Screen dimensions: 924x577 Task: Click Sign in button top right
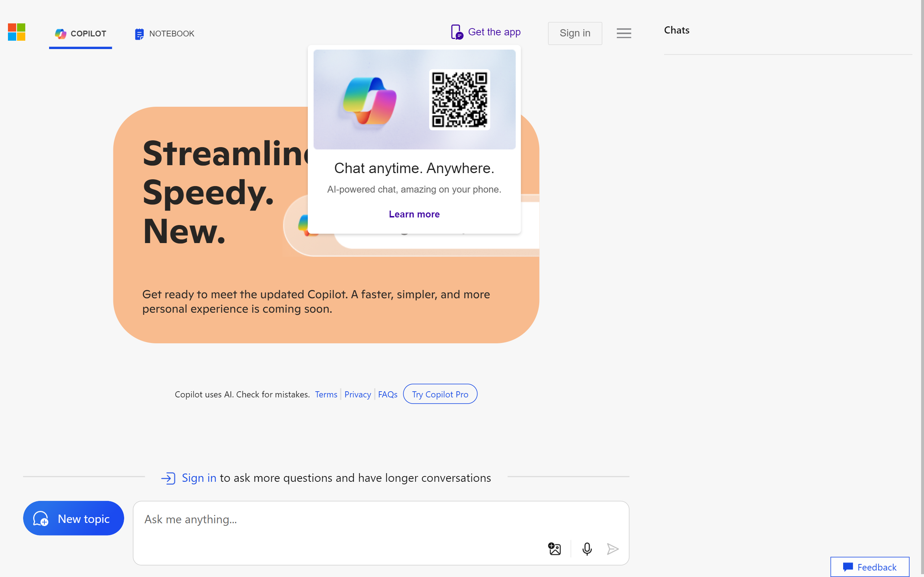(x=574, y=32)
